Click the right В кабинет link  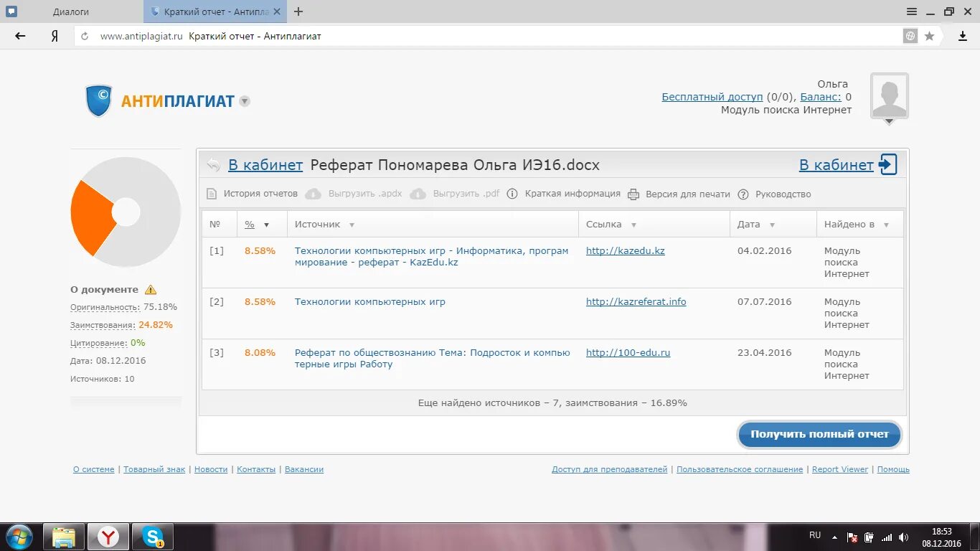click(x=837, y=165)
